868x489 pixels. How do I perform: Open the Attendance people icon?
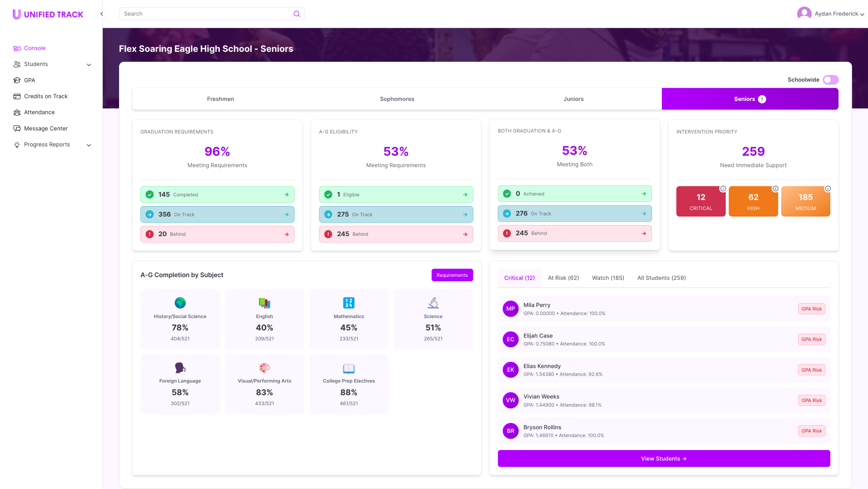point(17,113)
